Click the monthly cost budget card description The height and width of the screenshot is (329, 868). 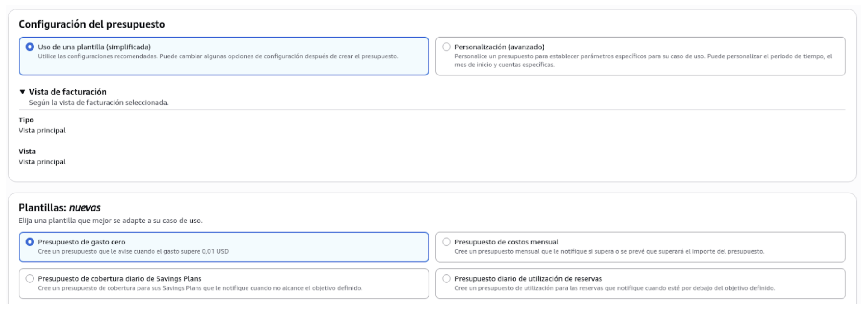coord(609,251)
